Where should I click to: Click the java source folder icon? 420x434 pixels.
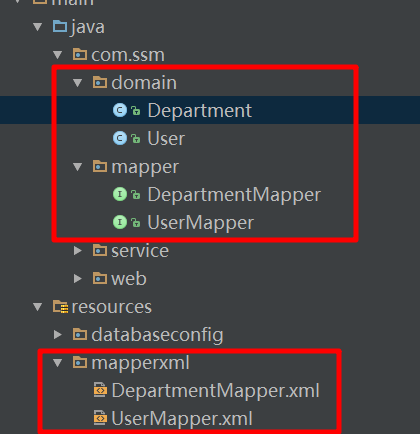[x=60, y=26]
